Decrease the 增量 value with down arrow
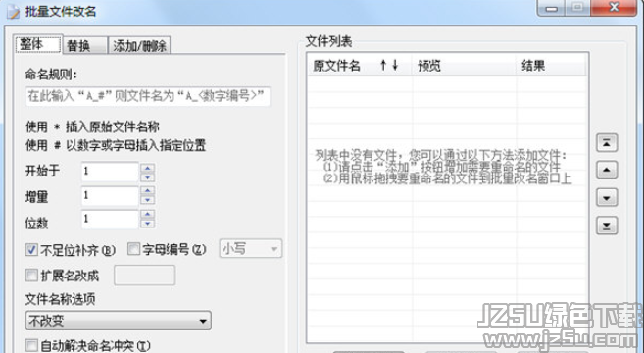Viewport: 644px width, 353px height. (x=147, y=200)
